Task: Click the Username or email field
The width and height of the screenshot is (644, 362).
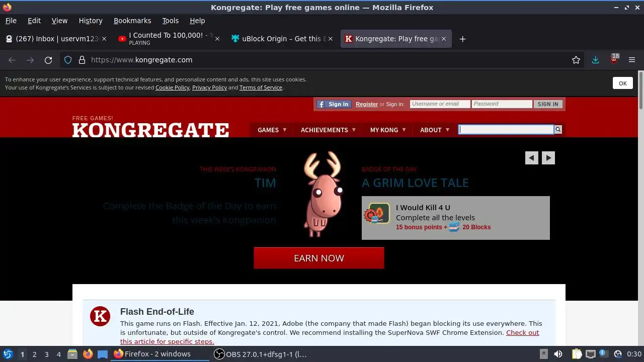Action: click(x=440, y=104)
